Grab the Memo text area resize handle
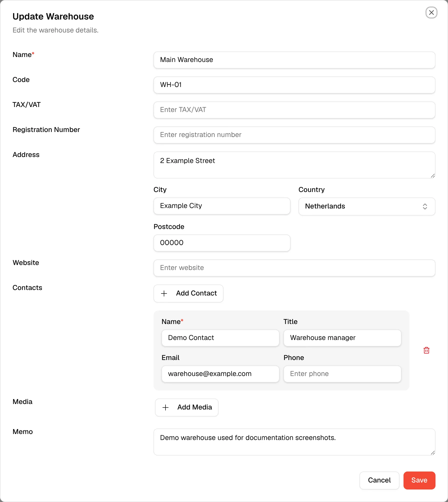Screen dimensions: 448x502 [x=433, y=452]
